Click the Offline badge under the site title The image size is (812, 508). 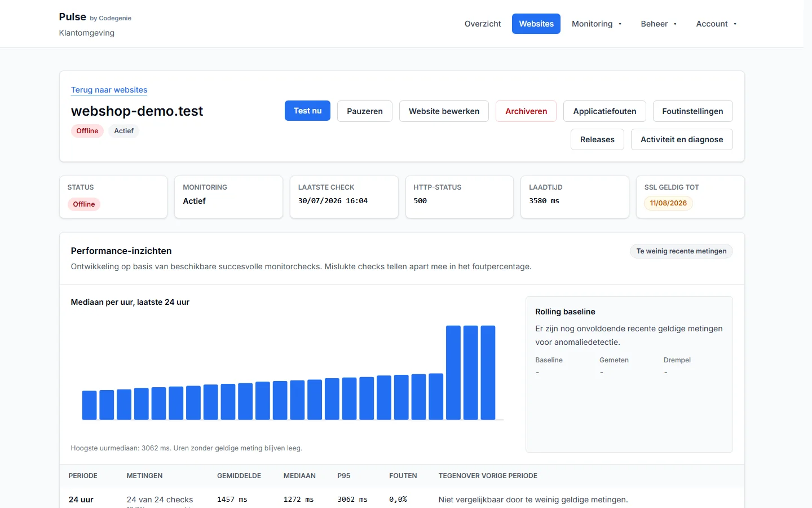click(x=87, y=131)
